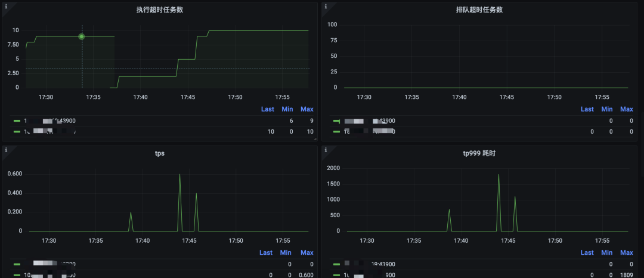Click color swatch of first tp999 耗时 series
The image size is (644, 278).
point(336,264)
